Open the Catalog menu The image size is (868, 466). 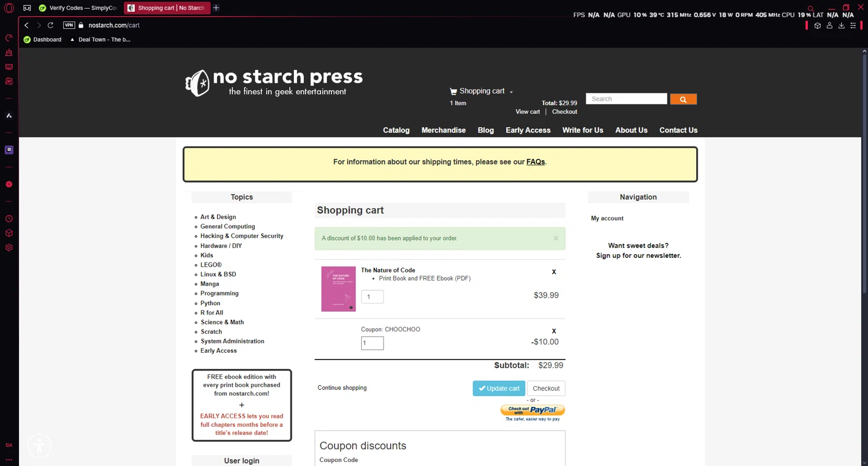tap(396, 130)
